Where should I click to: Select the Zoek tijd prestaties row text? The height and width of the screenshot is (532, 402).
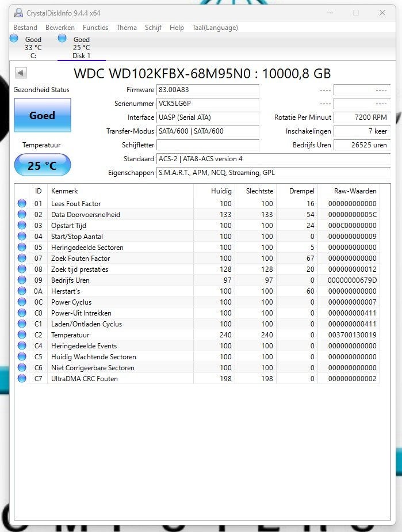point(80,269)
